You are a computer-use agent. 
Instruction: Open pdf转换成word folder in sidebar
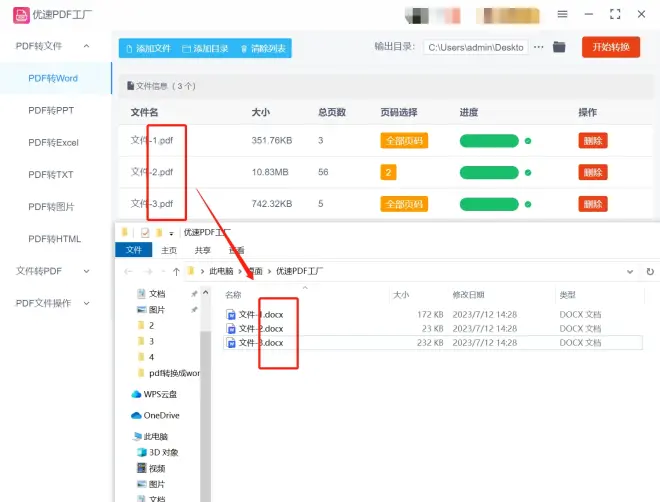169,373
